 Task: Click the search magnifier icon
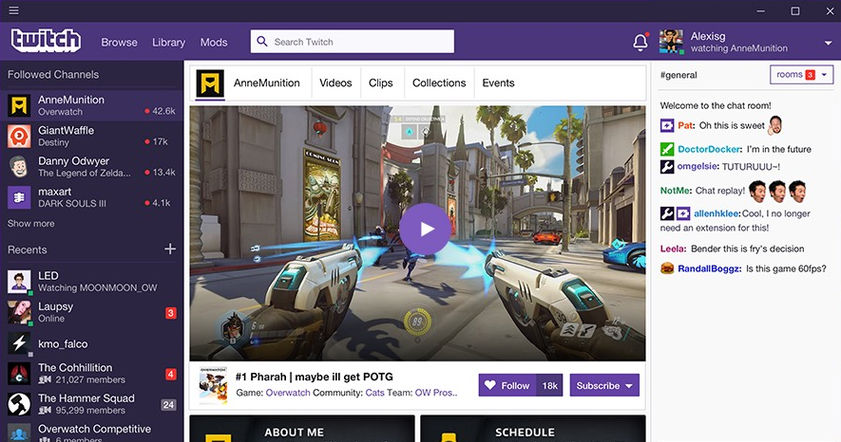262,41
